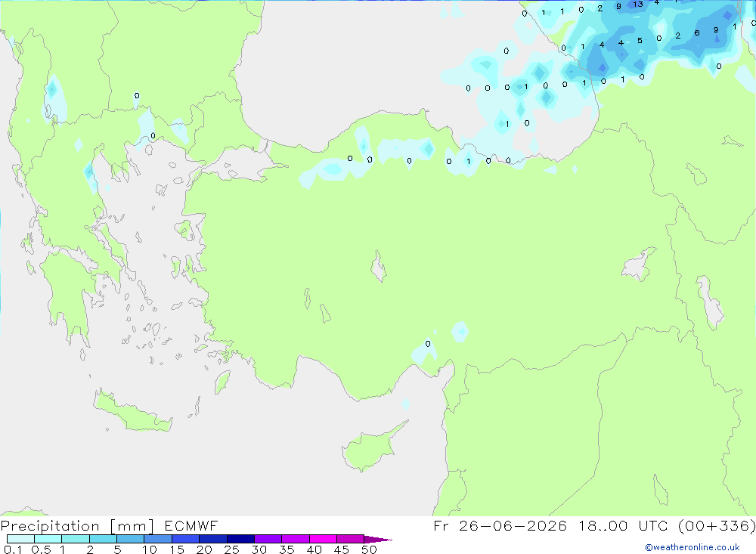Pick the 20–25 mm dark blue swatch
756x554 pixels.
click(x=212, y=539)
